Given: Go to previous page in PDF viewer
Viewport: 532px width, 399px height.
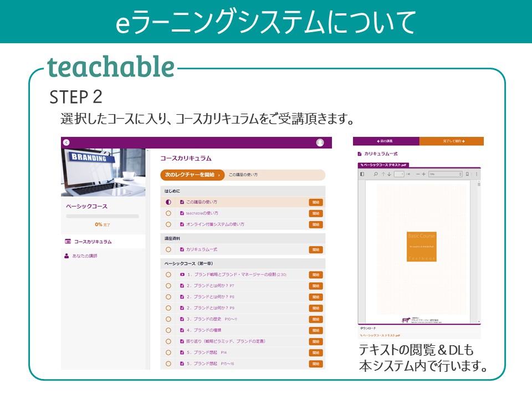Looking at the screenshot, I should pos(383,174).
